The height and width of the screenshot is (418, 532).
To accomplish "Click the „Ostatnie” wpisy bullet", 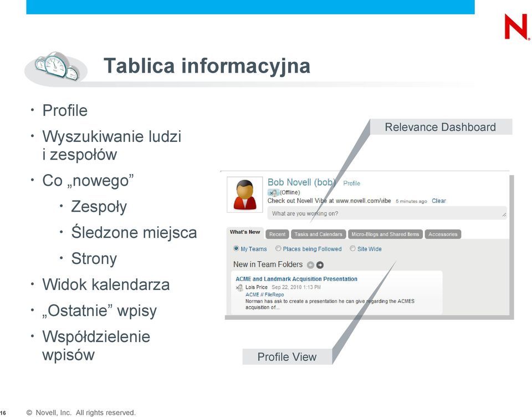I will pyautogui.click(x=99, y=311).
